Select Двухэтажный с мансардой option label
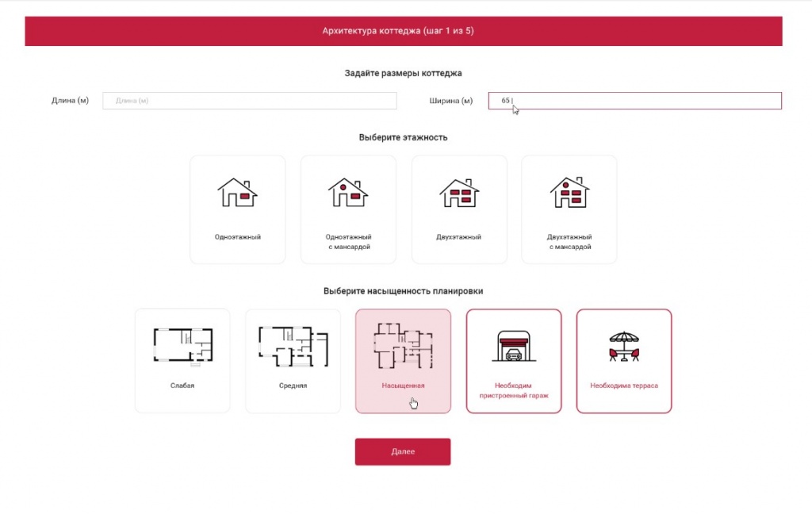Viewport: 812px width, 514px height. [569, 242]
